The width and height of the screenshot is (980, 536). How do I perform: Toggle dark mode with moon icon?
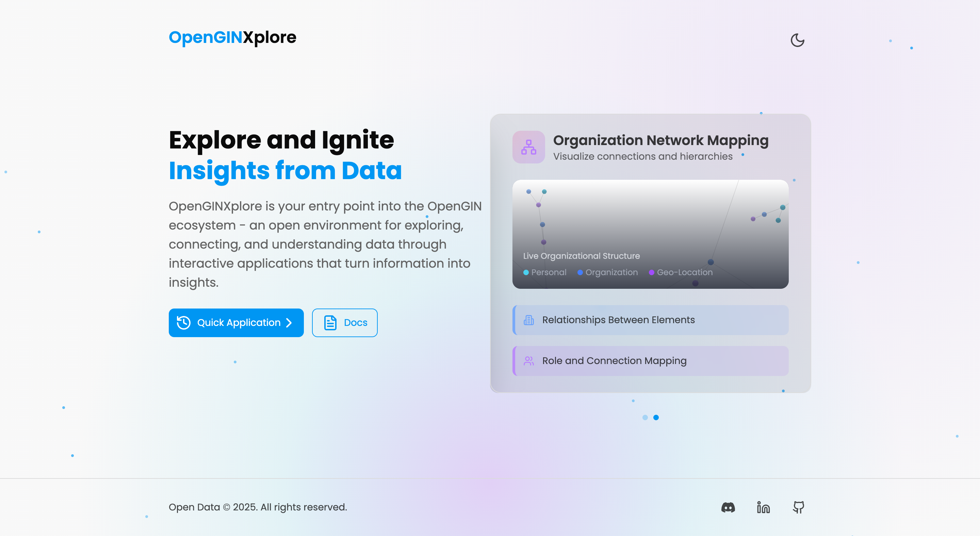click(x=797, y=40)
